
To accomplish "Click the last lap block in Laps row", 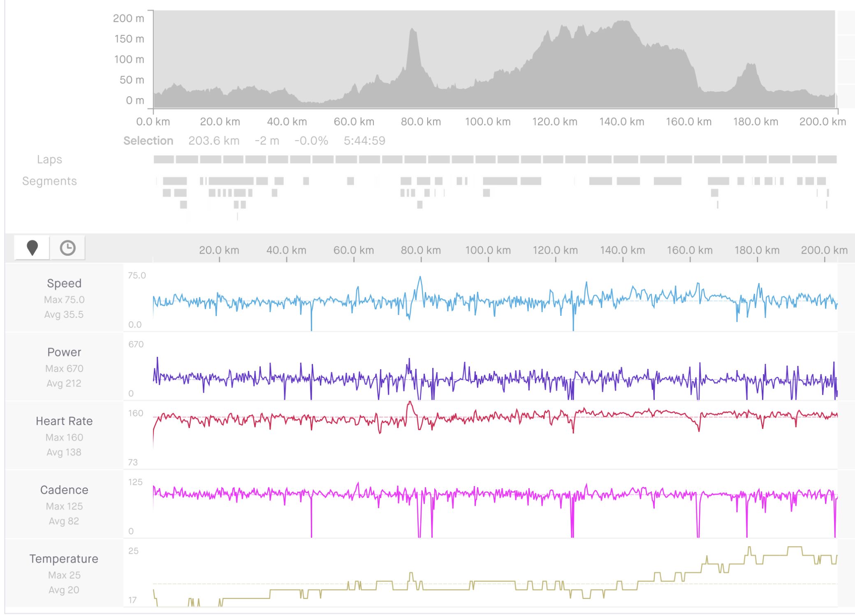I will click(827, 160).
